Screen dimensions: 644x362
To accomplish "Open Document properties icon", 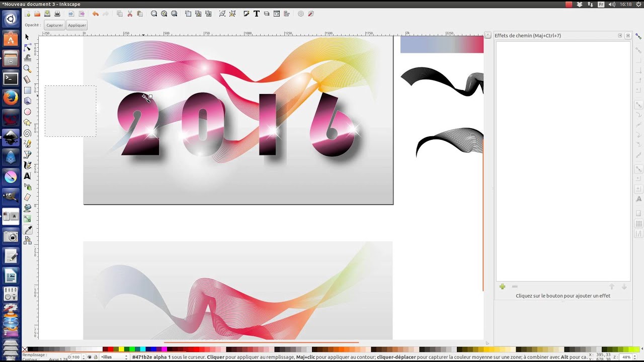I will point(311,14).
